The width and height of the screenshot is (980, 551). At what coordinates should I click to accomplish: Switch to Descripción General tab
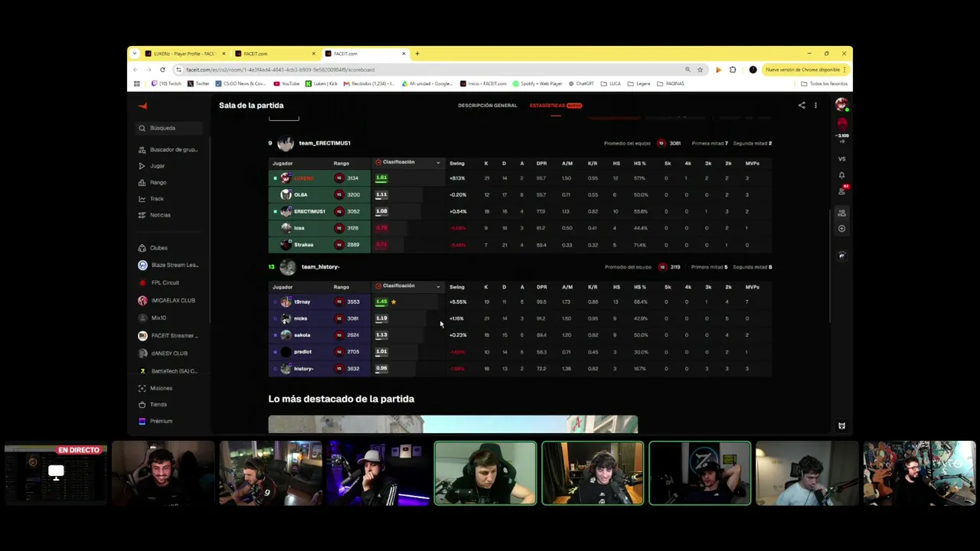pyautogui.click(x=488, y=106)
